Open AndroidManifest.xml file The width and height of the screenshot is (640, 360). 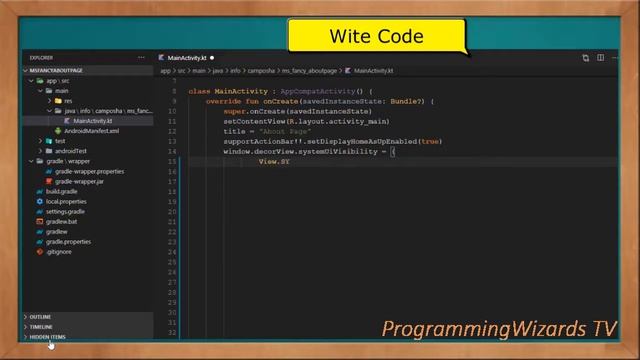point(91,131)
